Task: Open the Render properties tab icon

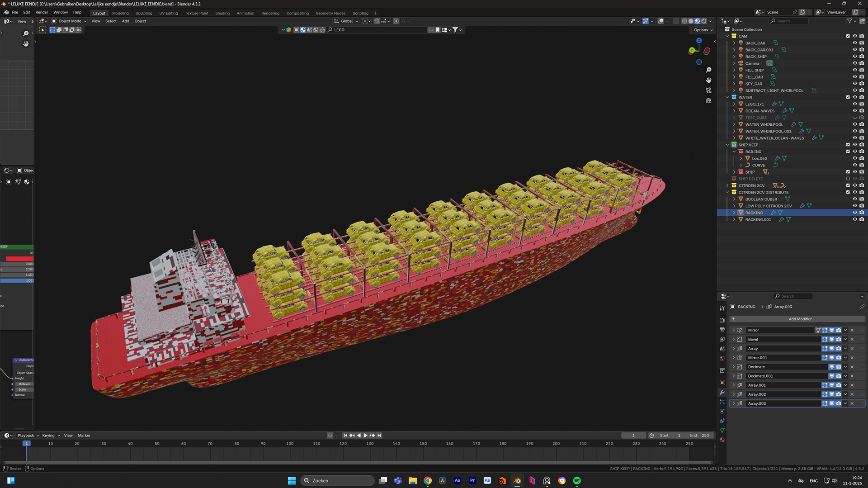Action: pyautogui.click(x=722, y=320)
